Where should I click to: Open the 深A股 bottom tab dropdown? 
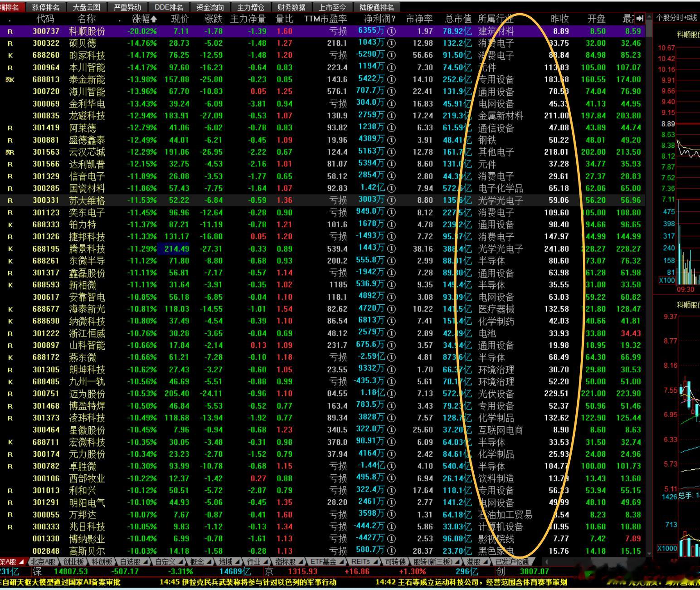21,561
